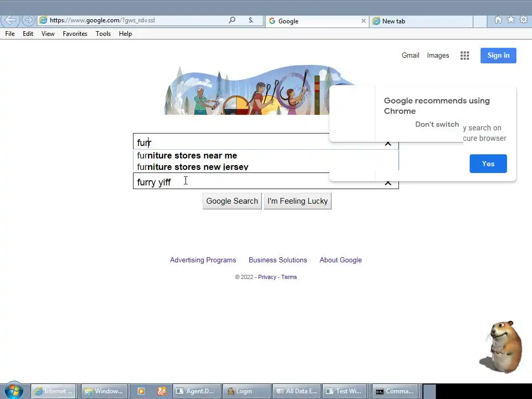Click the magnifier search icon in address bar
The image size is (532, 399).
click(232, 20)
